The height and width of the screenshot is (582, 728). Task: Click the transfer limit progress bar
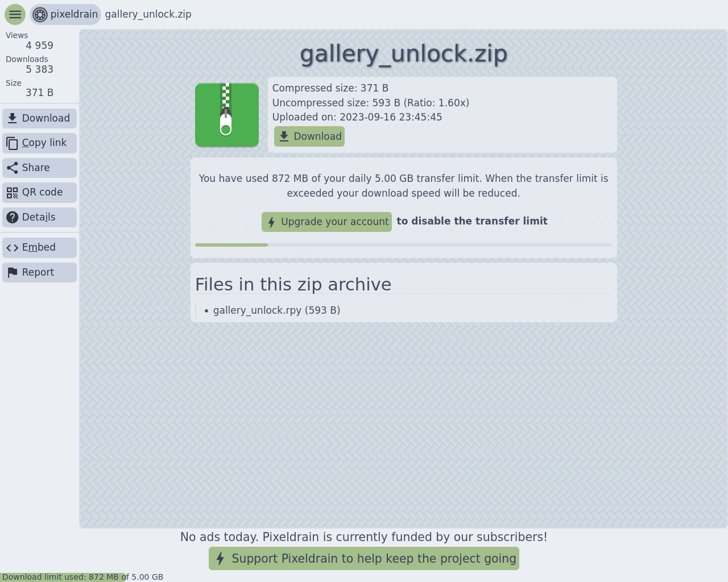point(404,245)
